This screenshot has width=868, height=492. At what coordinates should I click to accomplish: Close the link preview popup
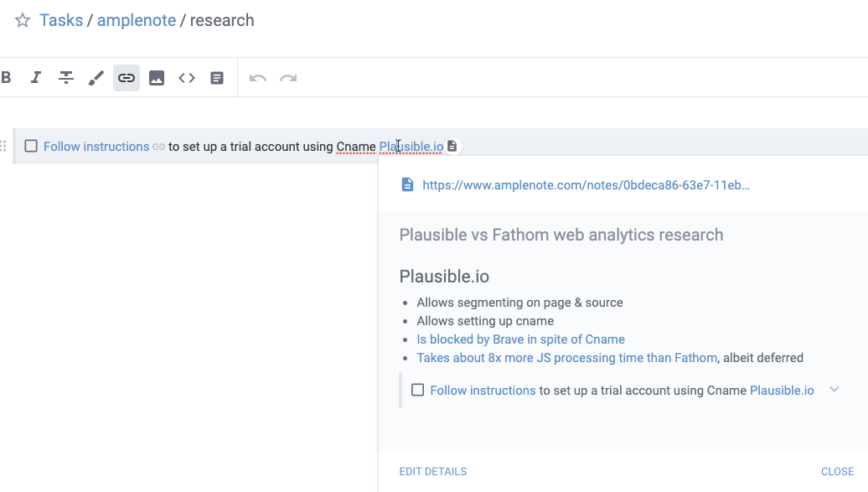tap(837, 472)
